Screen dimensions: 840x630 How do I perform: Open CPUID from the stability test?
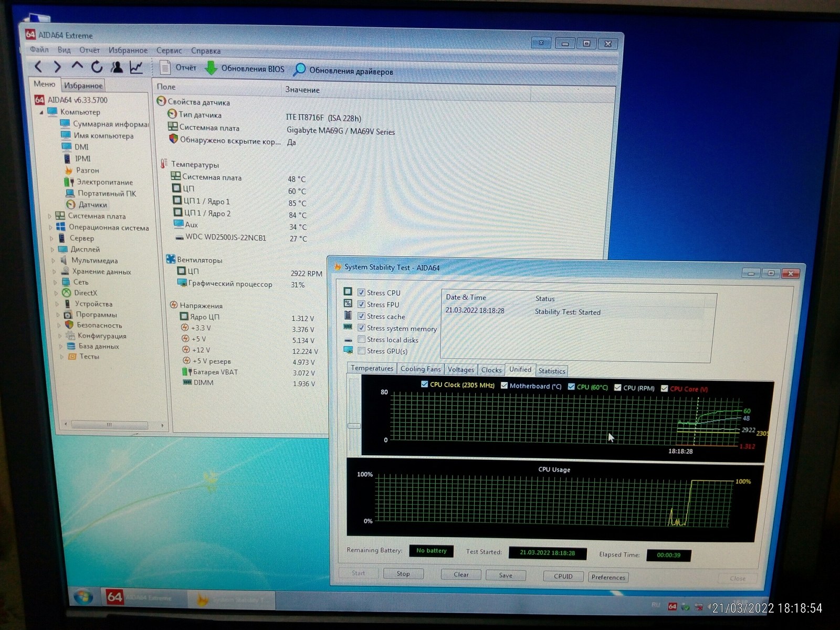click(x=563, y=576)
